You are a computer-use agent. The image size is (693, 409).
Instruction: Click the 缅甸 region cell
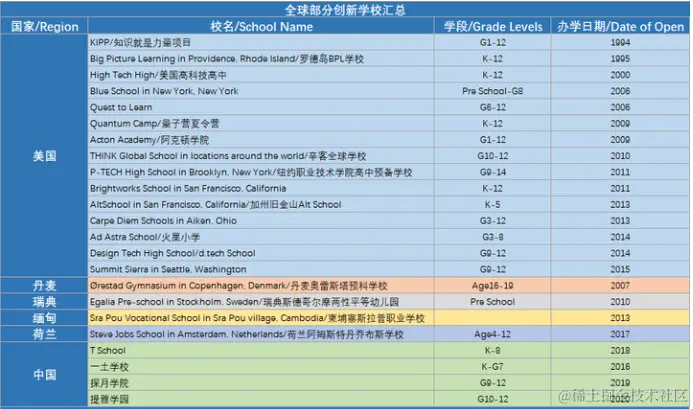point(45,318)
